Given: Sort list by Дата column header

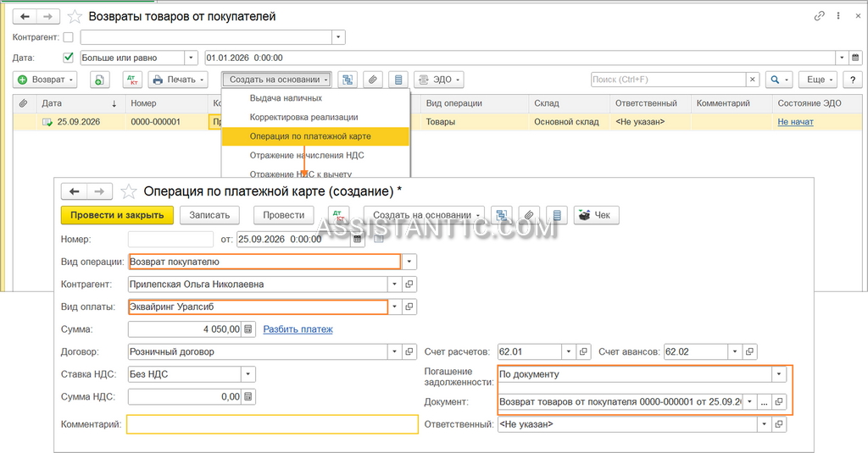Looking at the screenshot, I should pos(79,103).
